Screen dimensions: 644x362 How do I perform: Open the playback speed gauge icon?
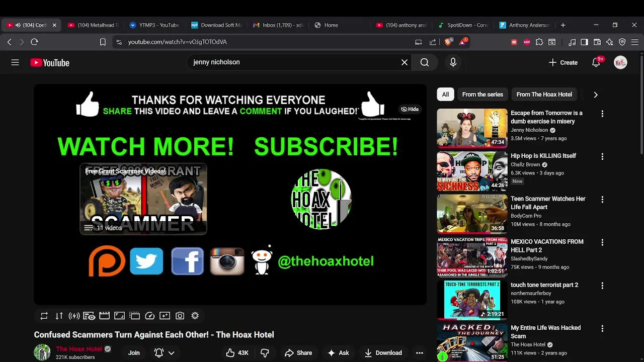point(149,316)
